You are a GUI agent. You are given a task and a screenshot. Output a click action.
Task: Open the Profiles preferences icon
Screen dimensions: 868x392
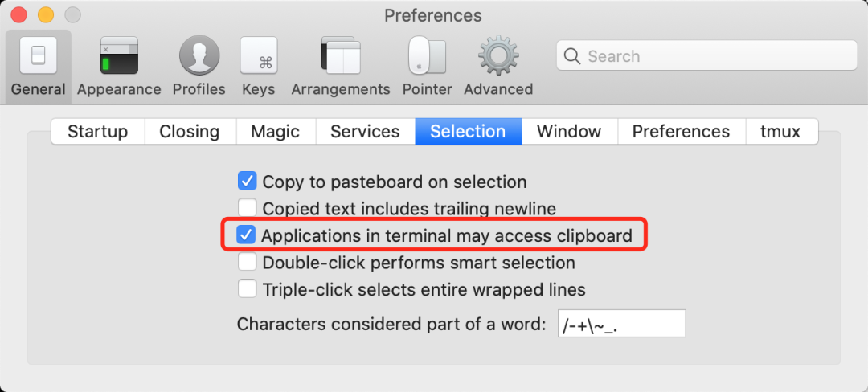coord(199,57)
